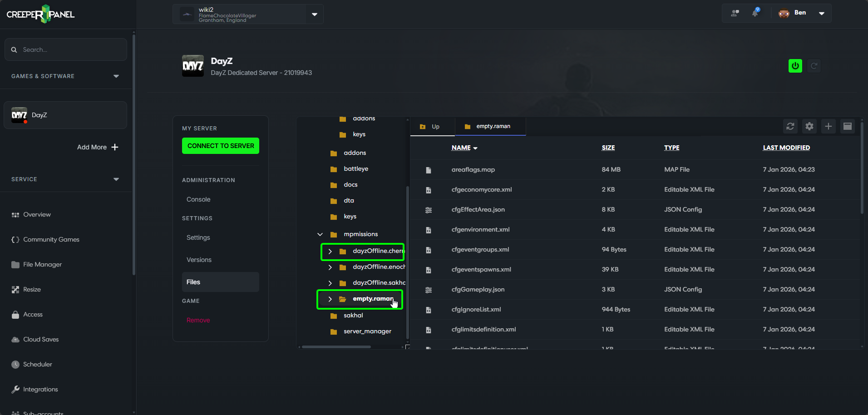
Task: Click the file panel layout toggle icon
Action: pyautogui.click(x=847, y=126)
